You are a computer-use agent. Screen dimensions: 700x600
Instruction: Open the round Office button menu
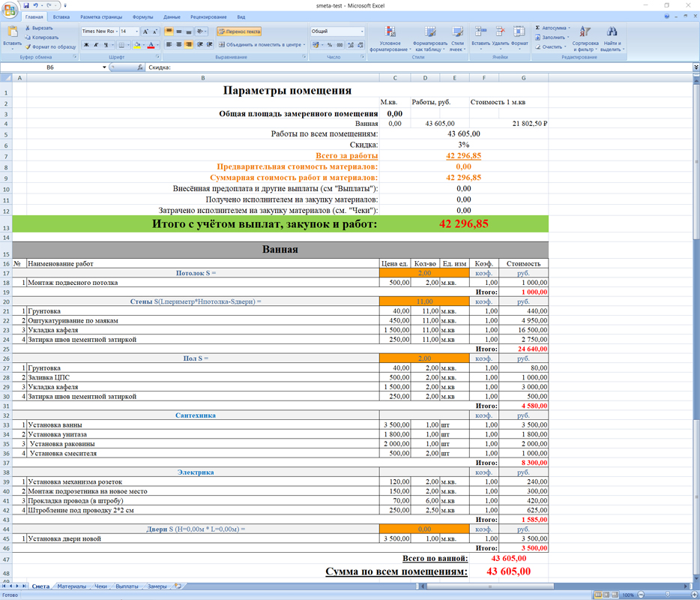(10, 10)
